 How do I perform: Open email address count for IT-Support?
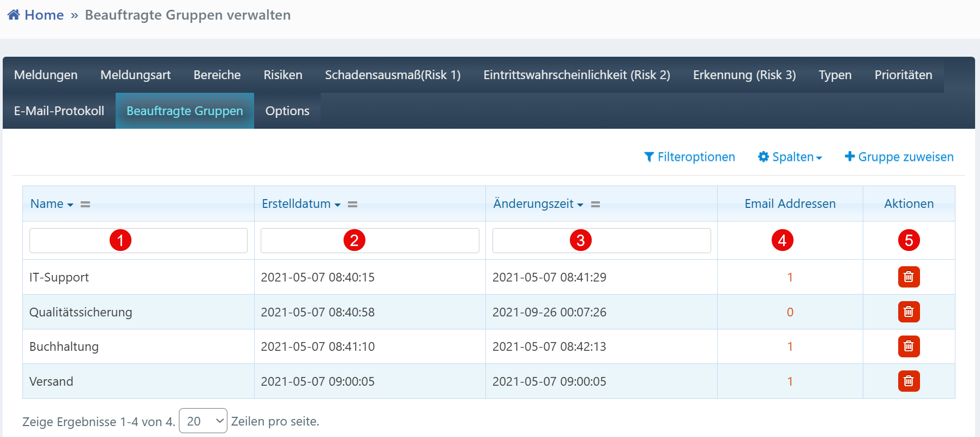tap(790, 277)
